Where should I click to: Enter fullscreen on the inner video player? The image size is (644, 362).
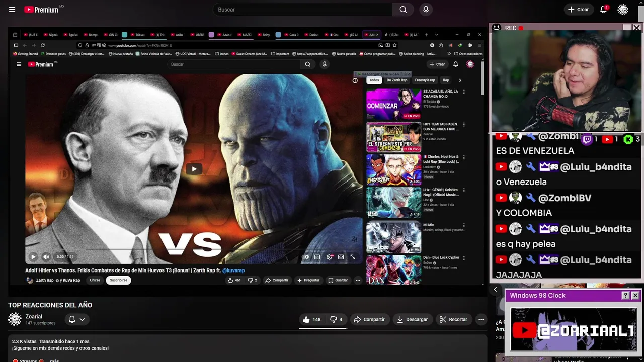pos(353,257)
